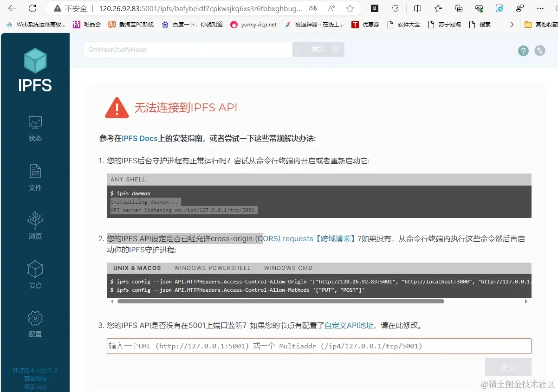558x392 pixels.
Task: Open the 修订版本 e2fc7c8 link
Action: [35, 371]
